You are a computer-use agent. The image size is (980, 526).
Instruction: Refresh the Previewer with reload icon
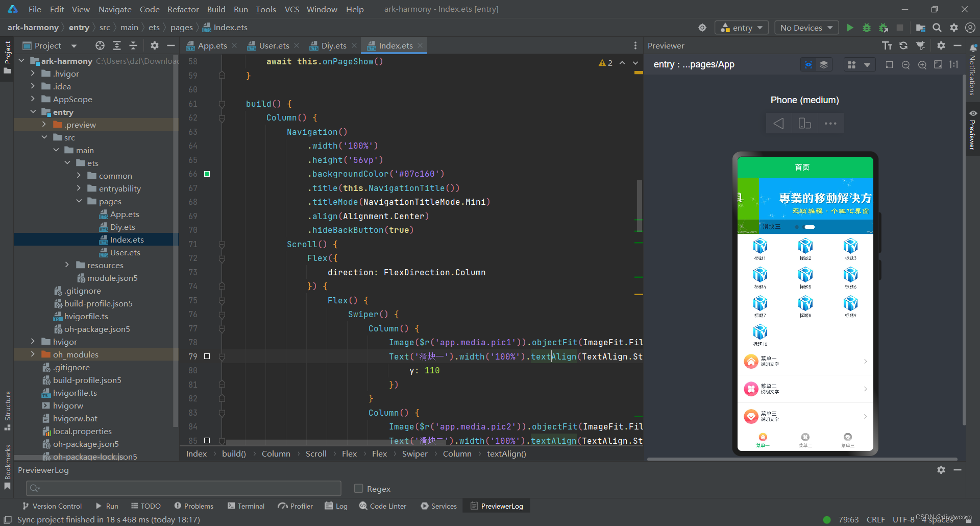tap(903, 45)
